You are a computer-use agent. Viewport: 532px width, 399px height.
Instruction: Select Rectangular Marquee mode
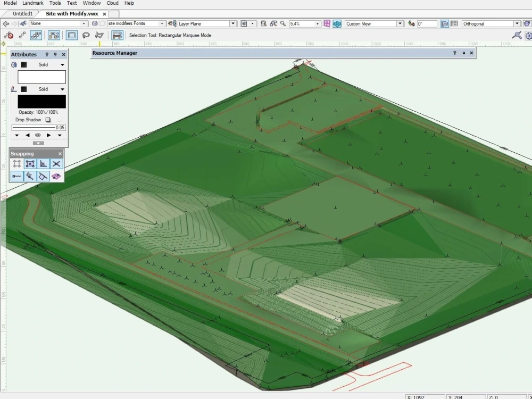[x=72, y=35]
